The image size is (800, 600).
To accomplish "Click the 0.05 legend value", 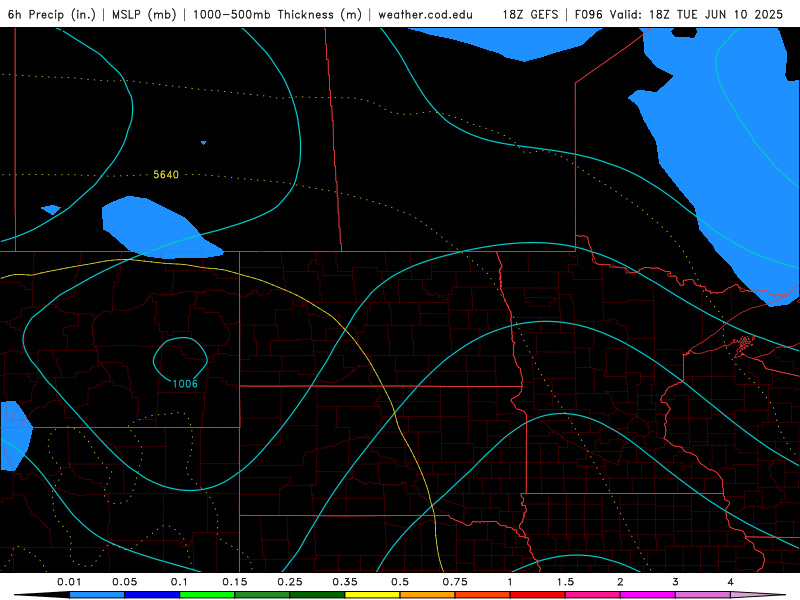I will [124, 582].
